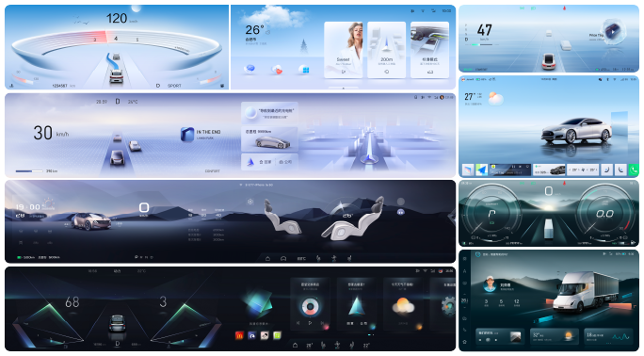This screenshot has height=356, width=644.
Task: Click the home icon in dark bottom dock
Action: tap(295, 346)
